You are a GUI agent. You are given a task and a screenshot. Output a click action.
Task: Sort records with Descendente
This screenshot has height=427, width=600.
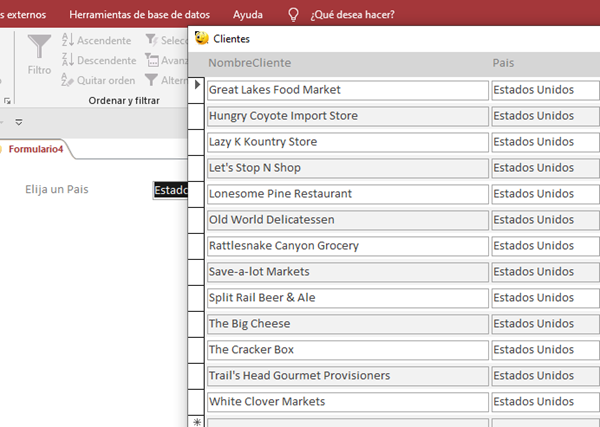point(98,60)
